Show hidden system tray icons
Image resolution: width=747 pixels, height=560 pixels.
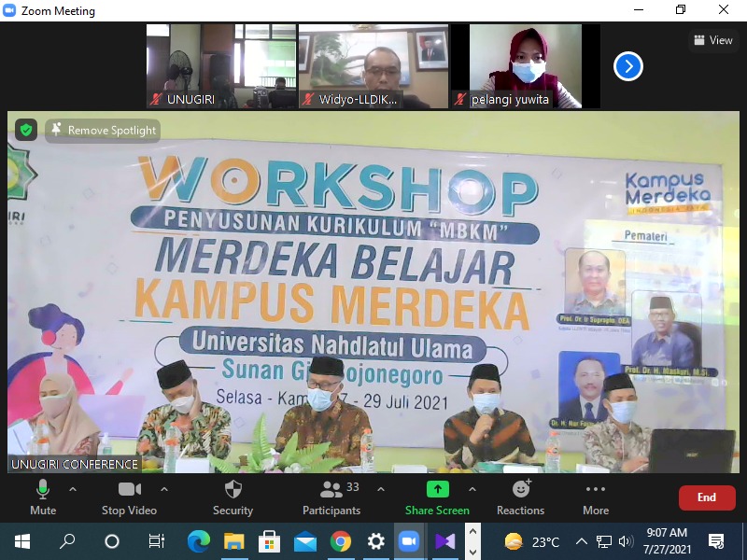pyautogui.click(x=581, y=541)
